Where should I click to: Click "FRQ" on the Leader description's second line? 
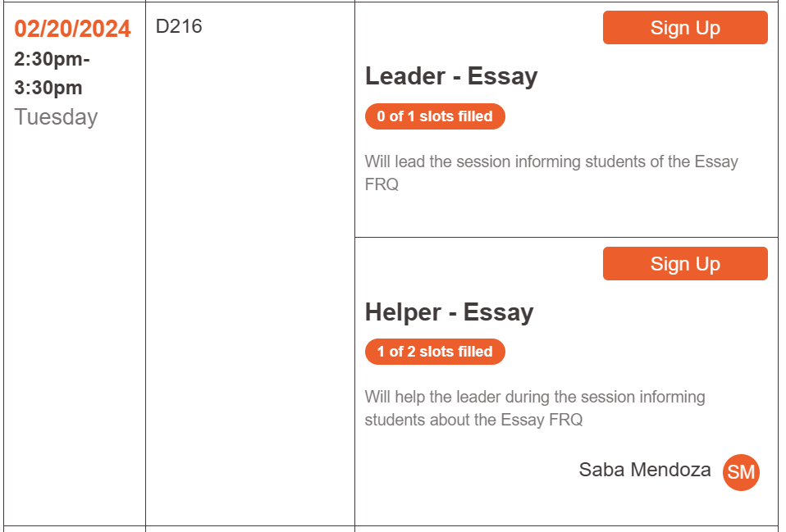click(382, 184)
